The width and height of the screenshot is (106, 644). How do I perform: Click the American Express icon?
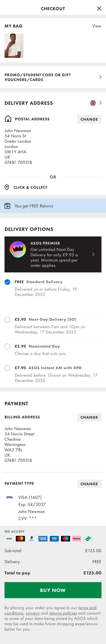[x=43, y=539]
